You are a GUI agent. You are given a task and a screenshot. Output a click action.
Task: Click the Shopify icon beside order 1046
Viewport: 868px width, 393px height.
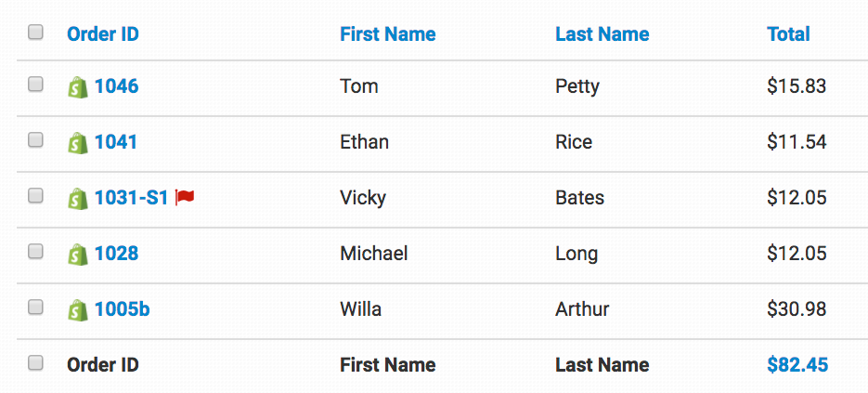coord(78,87)
